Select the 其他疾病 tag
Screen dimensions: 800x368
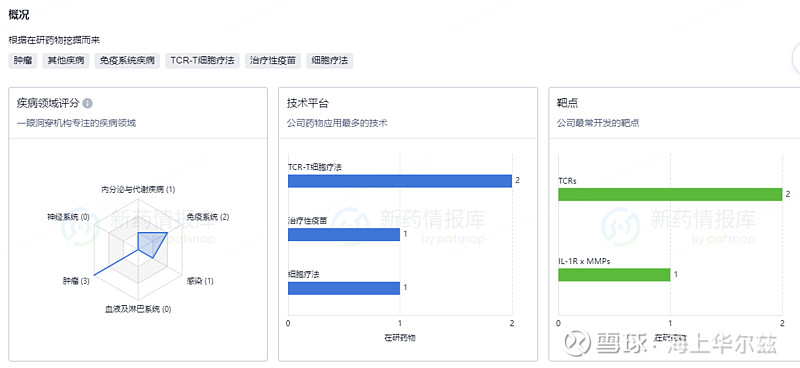point(66,60)
